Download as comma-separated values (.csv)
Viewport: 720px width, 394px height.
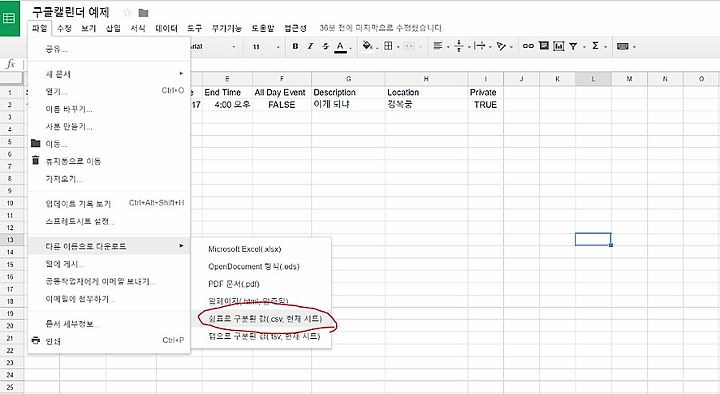pyautogui.click(x=261, y=319)
